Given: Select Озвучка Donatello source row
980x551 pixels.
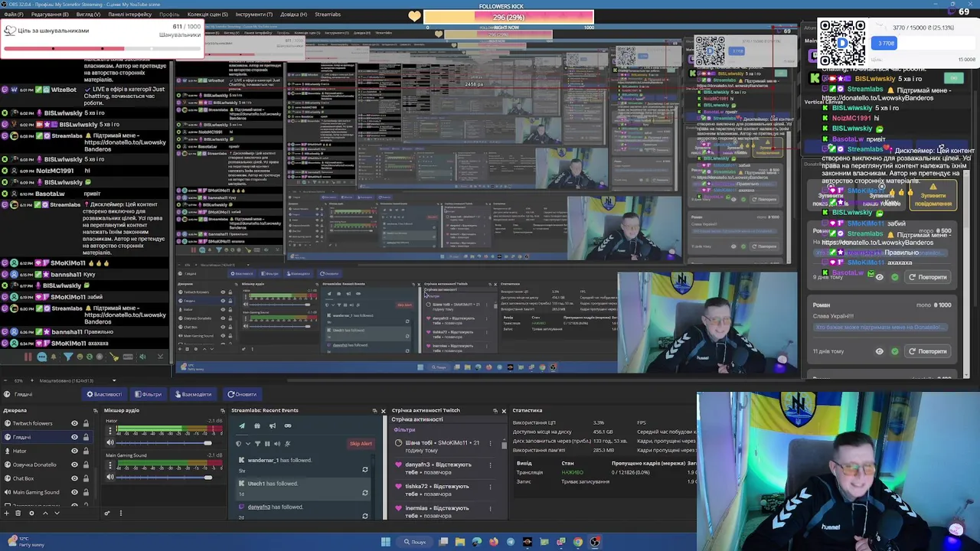Looking at the screenshot, I should coord(47,465).
